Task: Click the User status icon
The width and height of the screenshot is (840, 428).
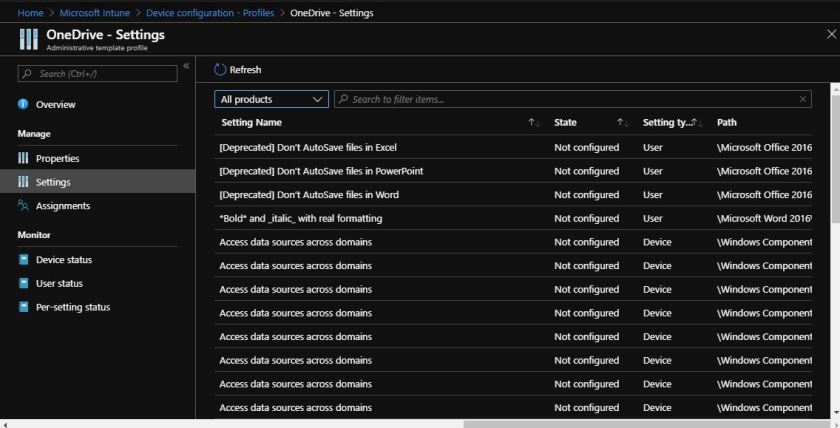Action: click(x=24, y=283)
